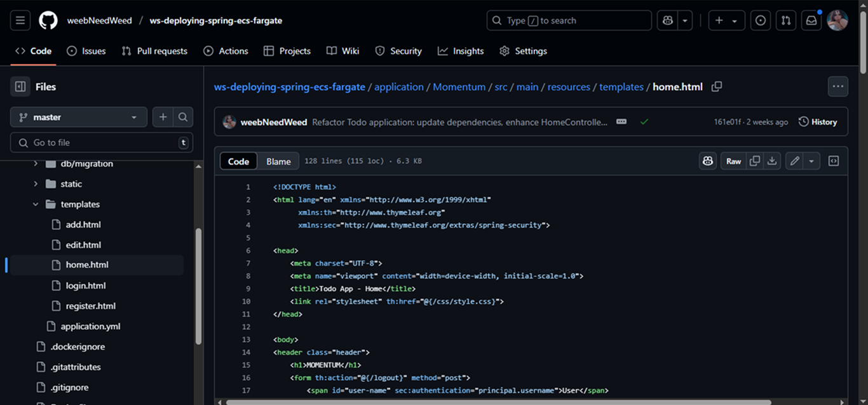Edit this file with the pencil icon

tap(794, 161)
